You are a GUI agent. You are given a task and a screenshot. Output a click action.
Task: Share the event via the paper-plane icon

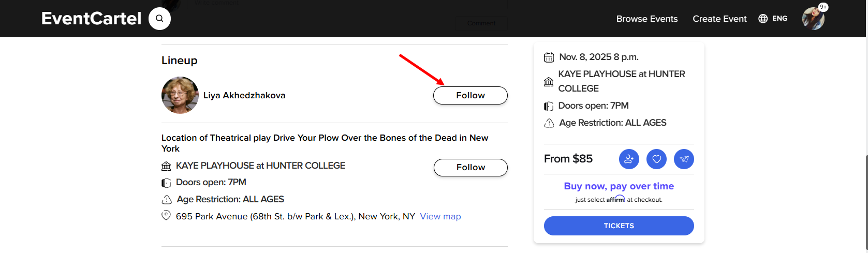click(x=684, y=159)
